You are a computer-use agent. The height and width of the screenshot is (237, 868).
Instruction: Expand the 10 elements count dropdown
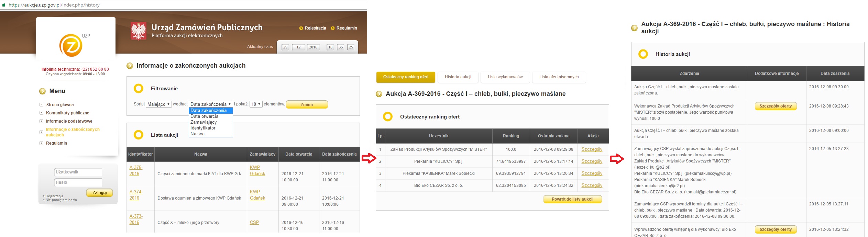pos(256,104)
